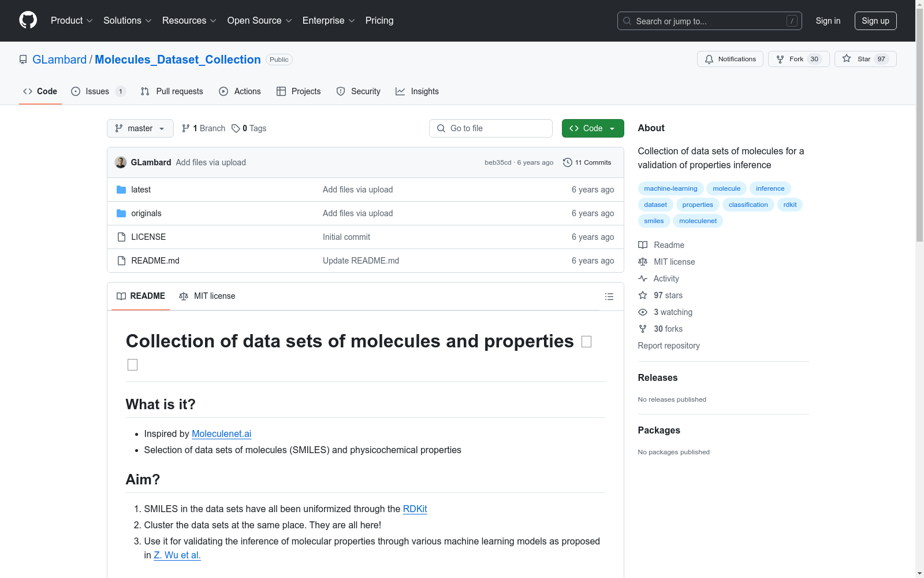This screenshot has width=924, height=578.
Task: Click the LICENSE file icon
Action: [121, 237]
